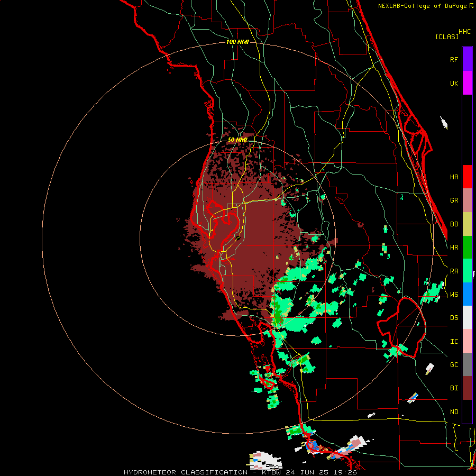Click the magenta UK color swatch
476x476 pixels.
pyautogui.click(x=467, y=83)
